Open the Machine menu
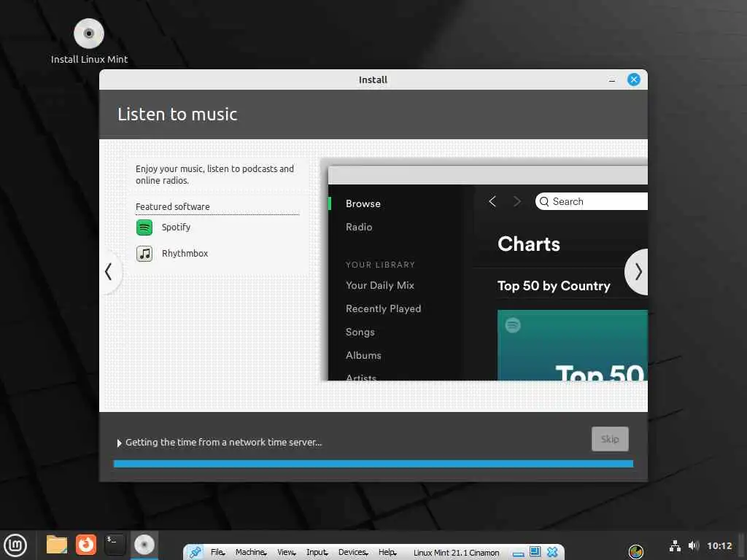The width and height of the screenshot is (747, 560). pyautogui.click(x=251, y=553)
